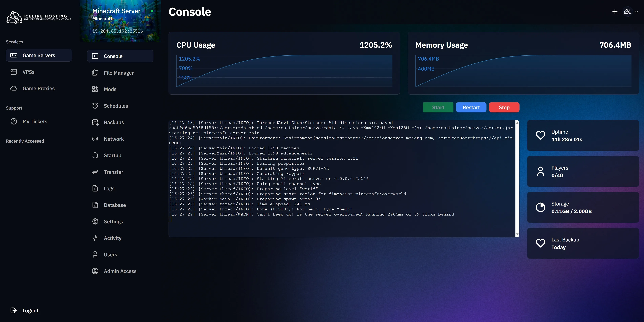Click the Uptime 11h 28m 01s text
The image size is (644, 322).
point(567,139)
